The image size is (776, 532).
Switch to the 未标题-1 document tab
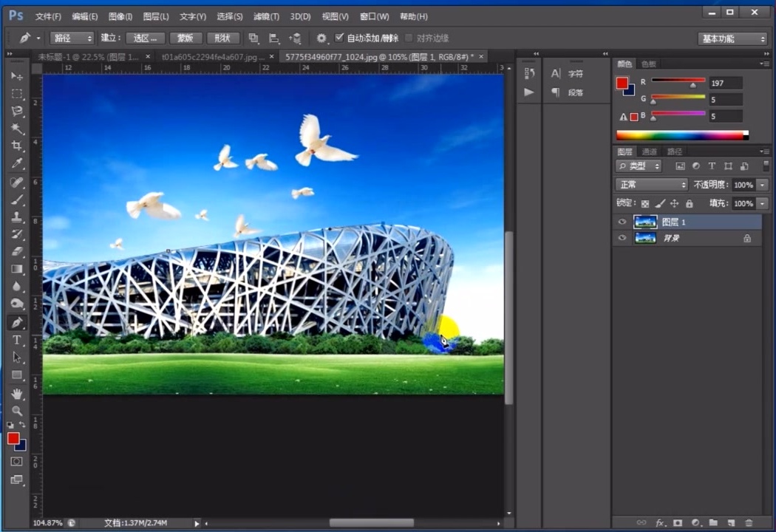(88, 57)
